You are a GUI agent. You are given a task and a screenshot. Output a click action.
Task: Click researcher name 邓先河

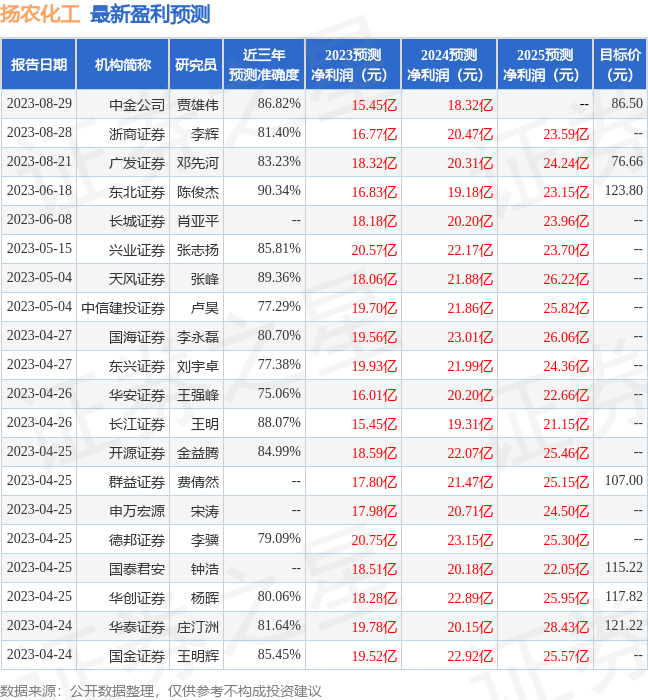click(x=198, y=163)
